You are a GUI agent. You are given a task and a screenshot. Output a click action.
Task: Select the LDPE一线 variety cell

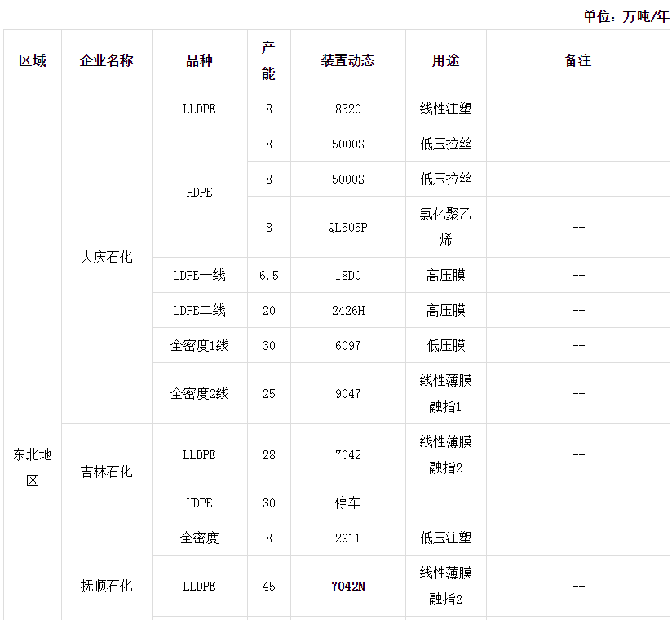point(199,275)
